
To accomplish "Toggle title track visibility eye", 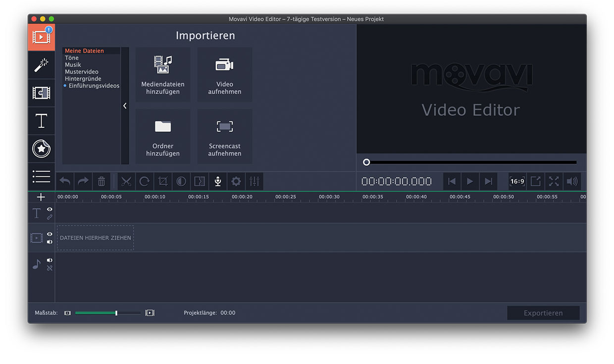I will point(50,209).
